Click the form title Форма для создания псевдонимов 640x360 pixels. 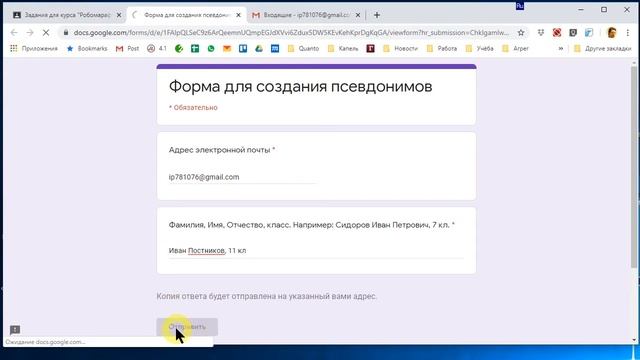[300, 87]
